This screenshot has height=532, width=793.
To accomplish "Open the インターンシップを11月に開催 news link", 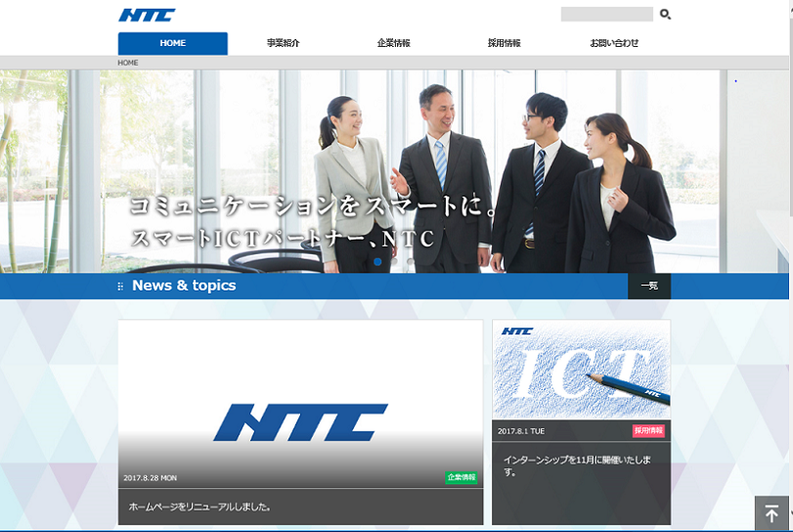I will point(577,465).
